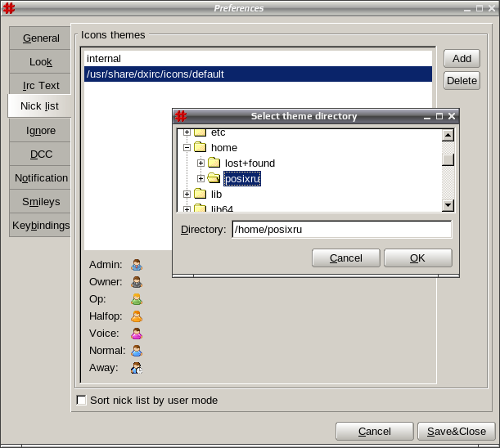Confirm directory with OK button
The width and height of the screenshot is (500, 448).
(417, 258)
